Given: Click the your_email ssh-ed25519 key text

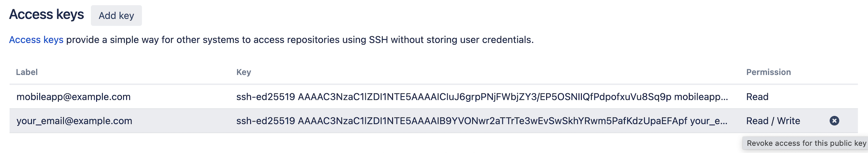Looking at the screenshot, I should [x=482, y=121].
